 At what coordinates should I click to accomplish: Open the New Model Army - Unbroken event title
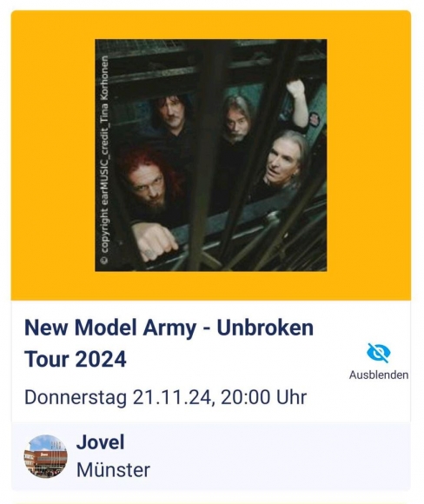point(169,328)
